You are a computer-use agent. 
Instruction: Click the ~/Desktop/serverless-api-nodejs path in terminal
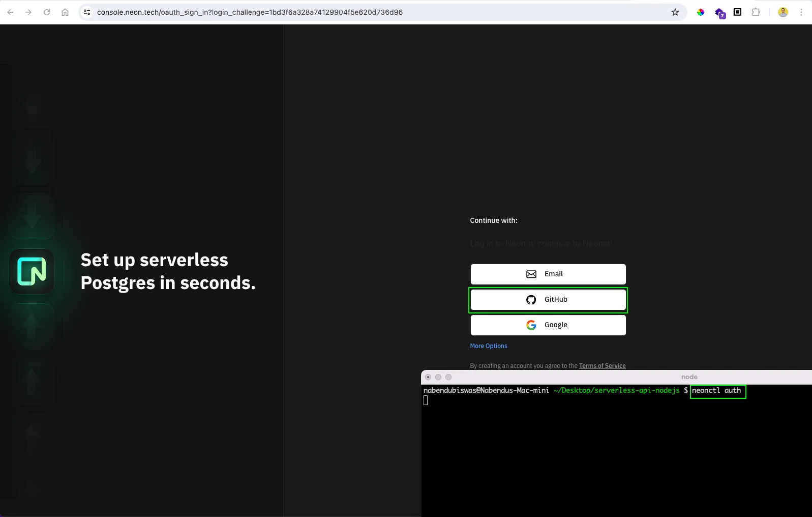[x=616, y=390]
